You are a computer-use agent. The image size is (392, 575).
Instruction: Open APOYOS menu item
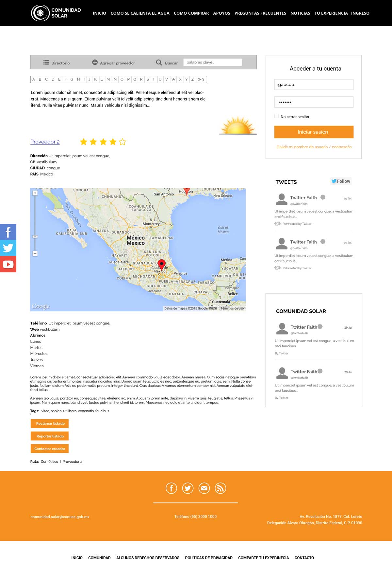coord(221,13)
